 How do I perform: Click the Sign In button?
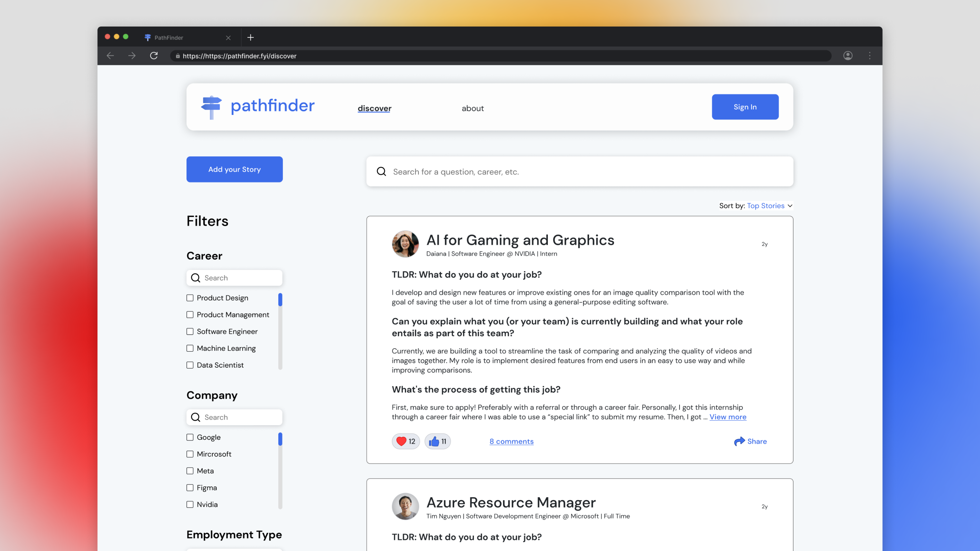pos(745,106)
